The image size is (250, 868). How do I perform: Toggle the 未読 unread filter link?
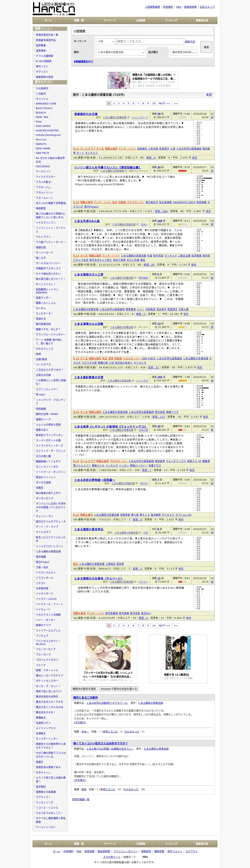209,95
